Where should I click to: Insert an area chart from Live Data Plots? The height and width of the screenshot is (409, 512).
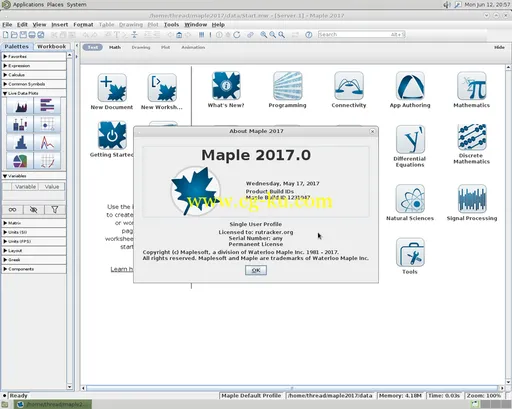coord(20,106)
